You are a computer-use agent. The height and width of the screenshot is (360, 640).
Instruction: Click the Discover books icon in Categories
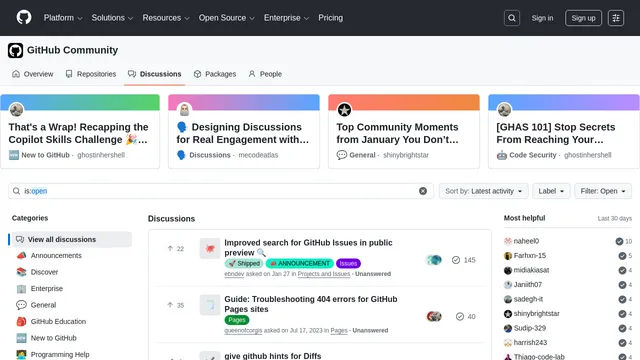[x=21, y=272]
